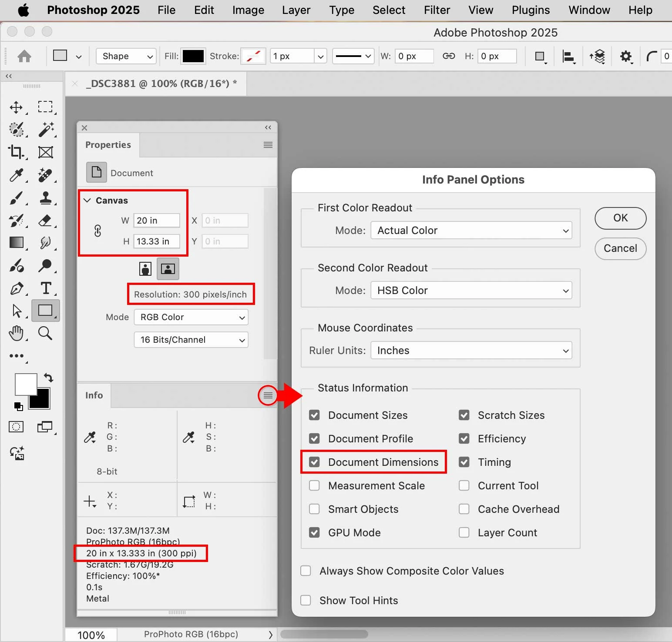Viewport: 672px width, 642px height.
Task: Toggle the width-height link in Canvas section
Action: click(x=97, y=231)
